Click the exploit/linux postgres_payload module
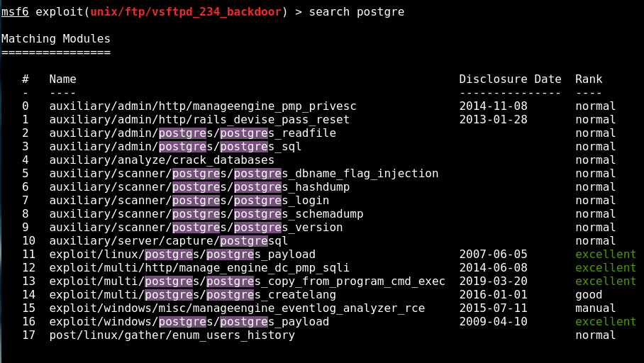Screen dimensions: 644x363 coord(182,255)
